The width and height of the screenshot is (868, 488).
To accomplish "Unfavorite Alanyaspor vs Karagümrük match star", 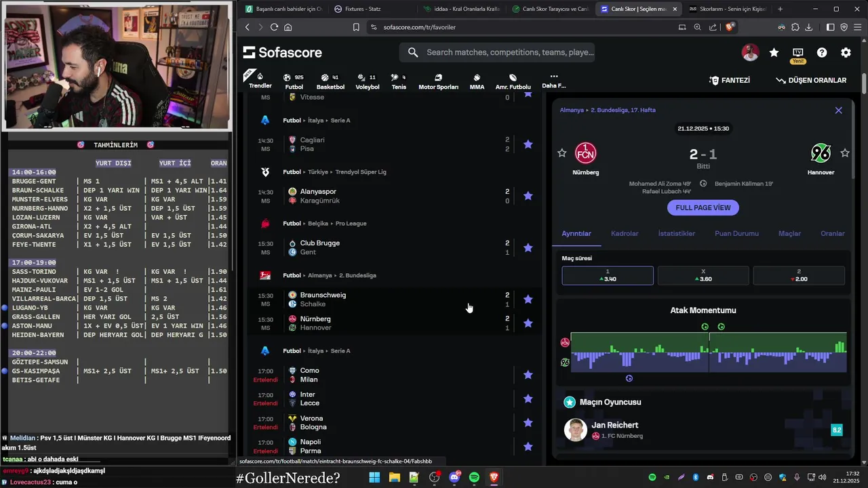I will (528, 196).
